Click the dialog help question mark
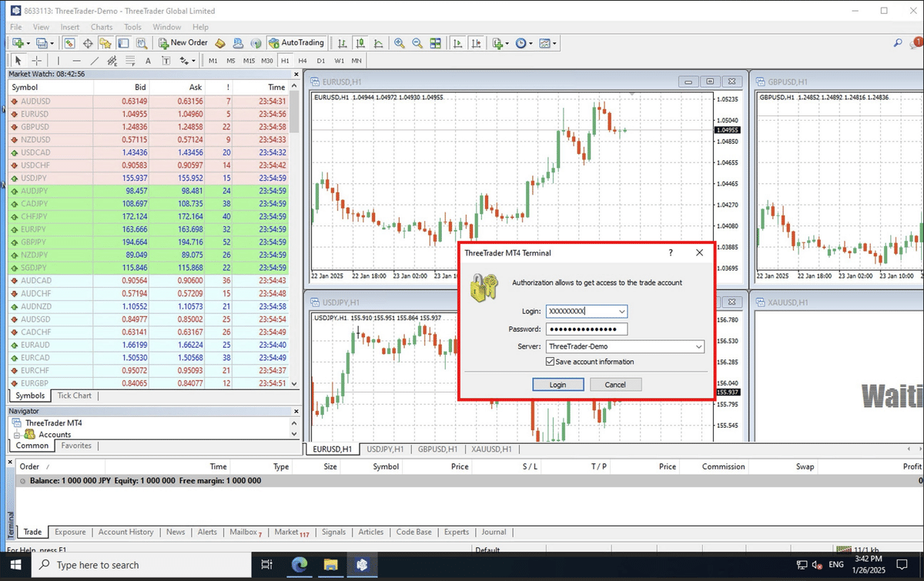Image resolution: width=924 pixels, height=581 pixels. pos(671,252)
